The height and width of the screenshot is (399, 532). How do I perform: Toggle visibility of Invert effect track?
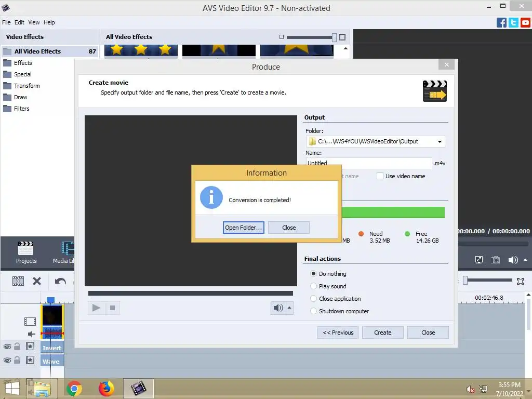(x=7, y=347)
